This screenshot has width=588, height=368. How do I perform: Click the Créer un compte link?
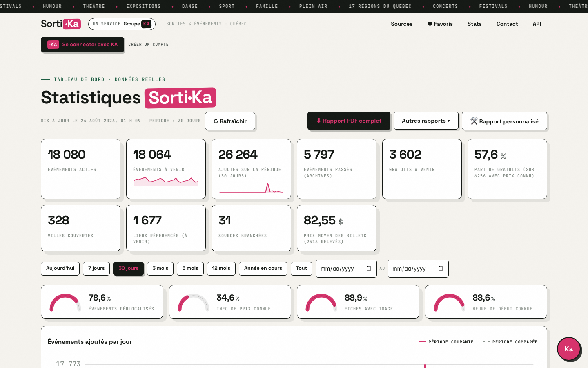(148, 44)
